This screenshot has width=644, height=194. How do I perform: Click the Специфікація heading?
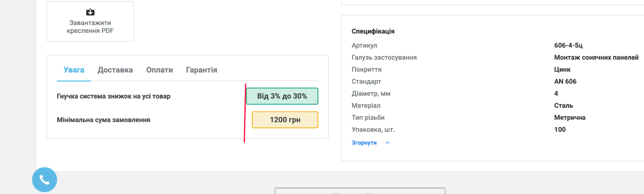pyautogui.click(x=373, y=31)
